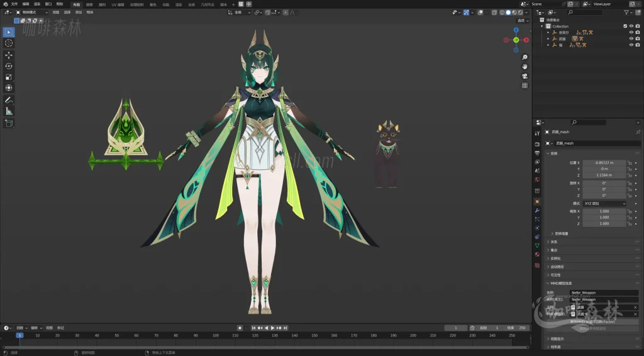Expand the 变换增量 delta transform subpanel
The image size is (644, 356).
click(559, 233)
